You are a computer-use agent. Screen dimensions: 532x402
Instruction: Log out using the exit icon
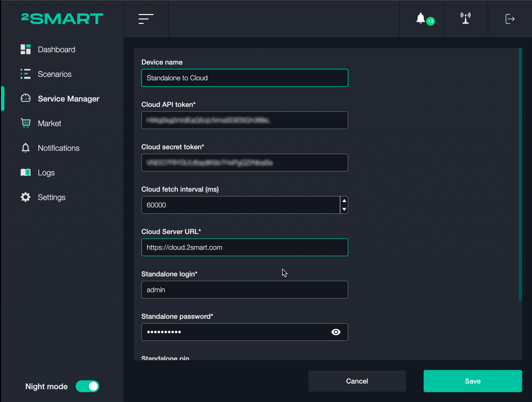pyautogui.click(x=509, y=18)
